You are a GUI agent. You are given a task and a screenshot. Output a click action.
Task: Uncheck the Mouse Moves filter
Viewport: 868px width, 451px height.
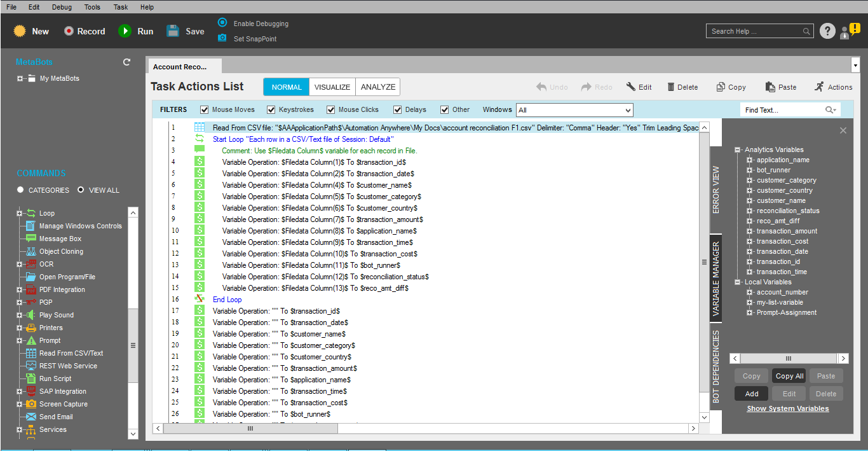pos(205,109)
